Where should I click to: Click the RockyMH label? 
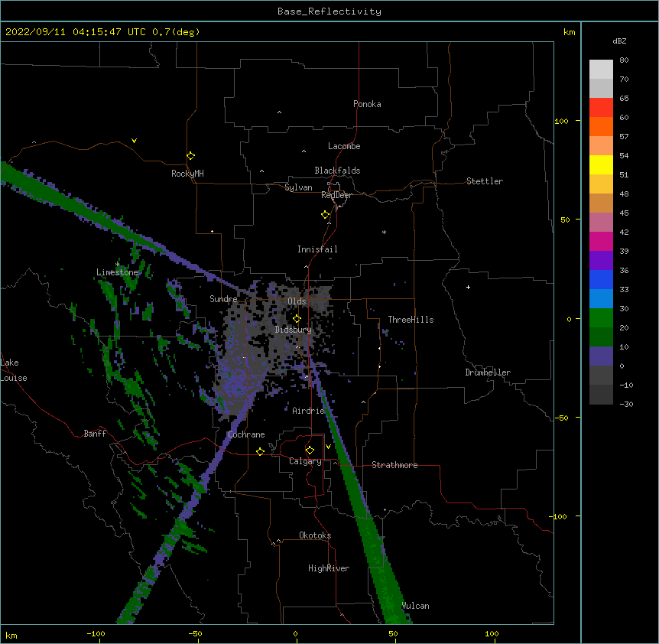point(187,174)
